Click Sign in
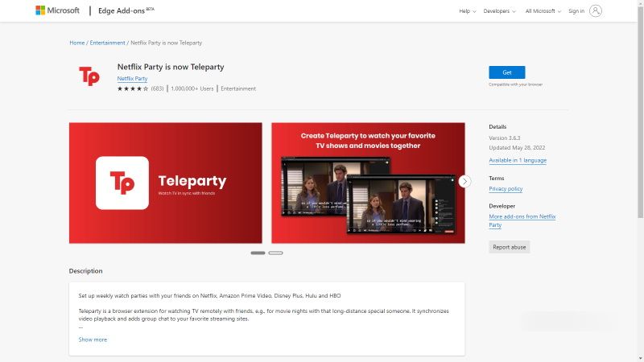 point(576,11)
